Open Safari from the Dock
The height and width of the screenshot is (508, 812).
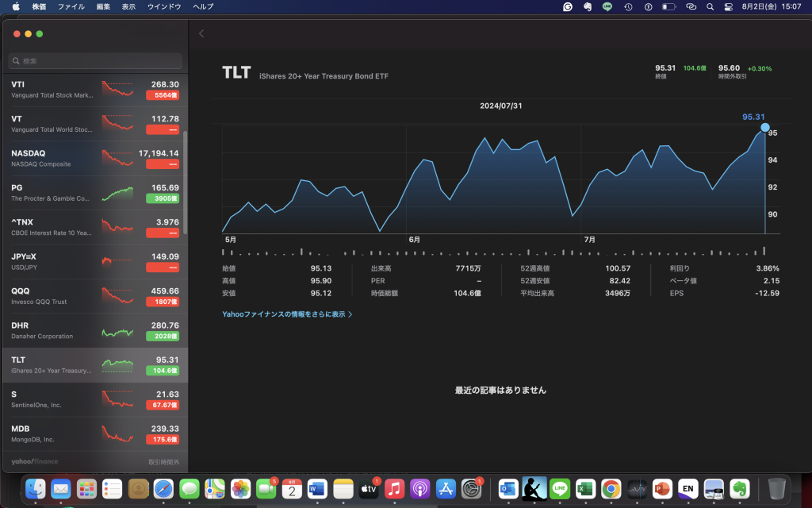(163, 488)
